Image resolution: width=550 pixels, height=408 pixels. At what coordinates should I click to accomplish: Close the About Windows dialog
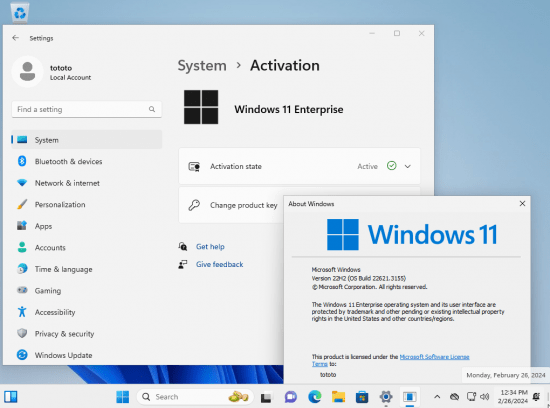[522, 203]
